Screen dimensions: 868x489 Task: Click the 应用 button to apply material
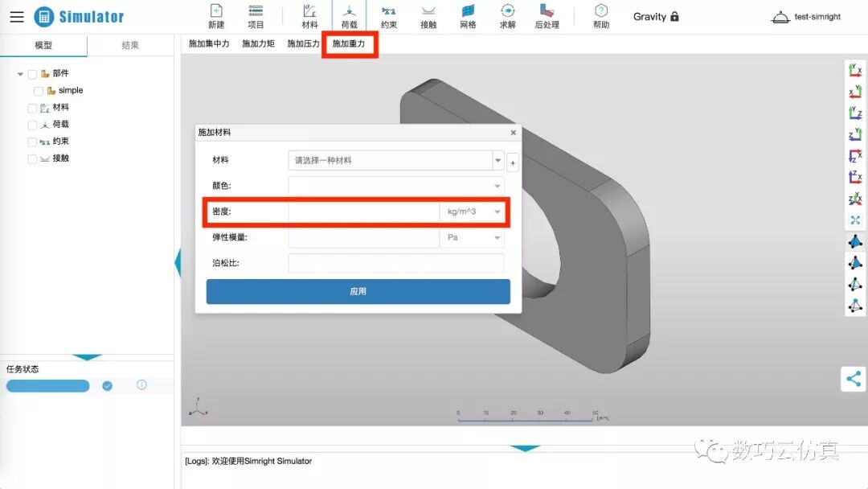tap(357, 291)
